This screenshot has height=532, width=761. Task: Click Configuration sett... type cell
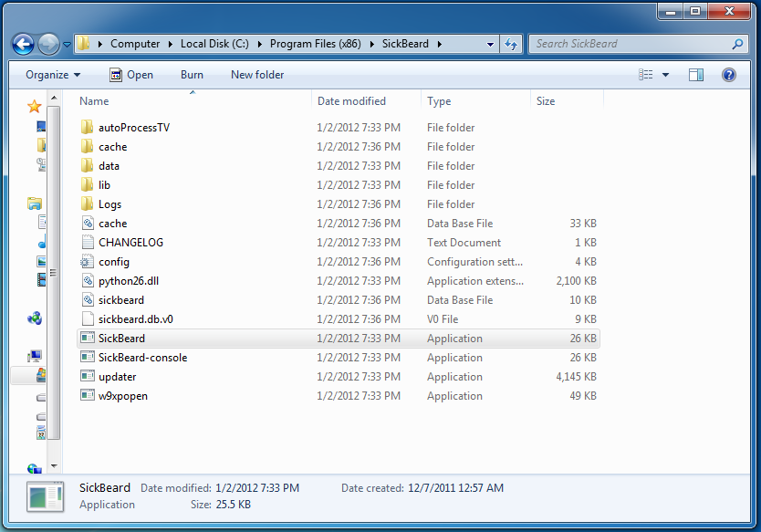(474, 262)
